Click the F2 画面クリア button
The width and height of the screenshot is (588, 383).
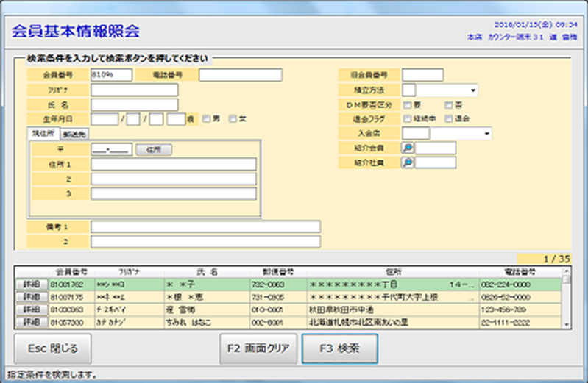(x=257, y=348)
